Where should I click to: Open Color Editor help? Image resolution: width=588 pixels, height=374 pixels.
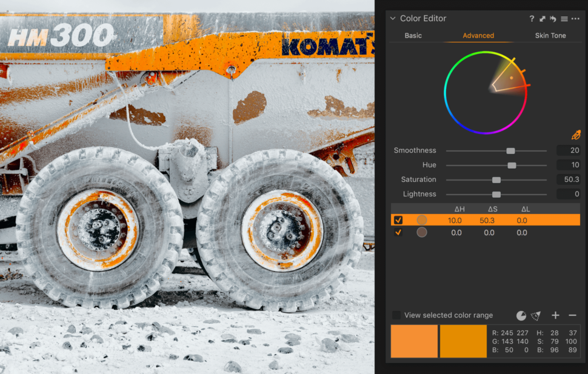tap(532, 19)
